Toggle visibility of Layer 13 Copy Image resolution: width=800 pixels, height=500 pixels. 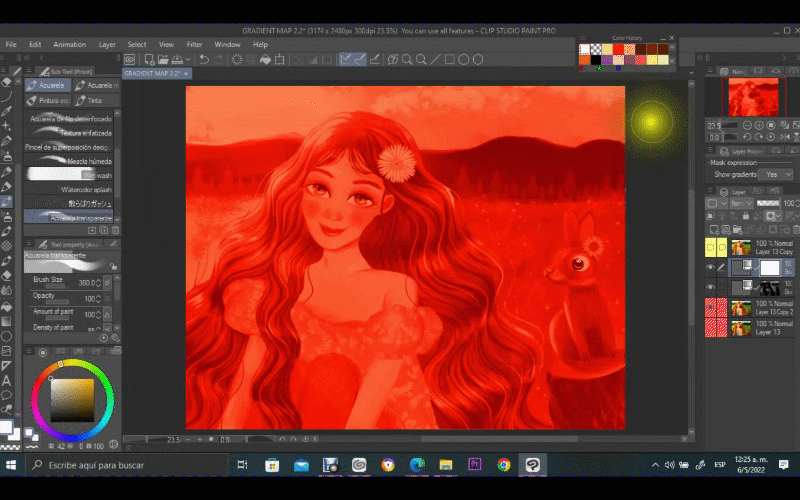[711, 247]
